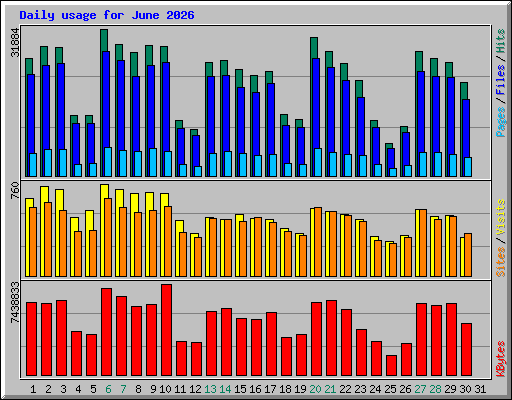Click day label "25" on the x-axis
Screen dimensions: 512x400
point(390,389)
